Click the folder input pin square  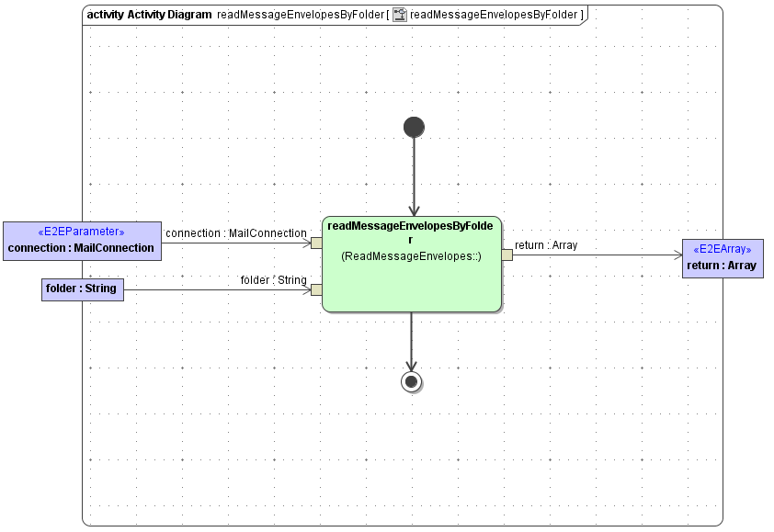tap(316, 289)
